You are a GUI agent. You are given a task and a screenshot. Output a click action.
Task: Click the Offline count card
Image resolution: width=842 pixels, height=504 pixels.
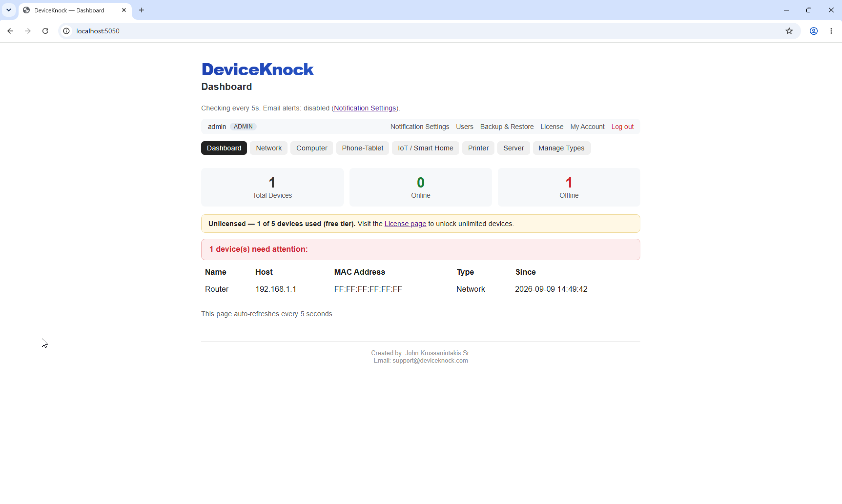[569, 187]
